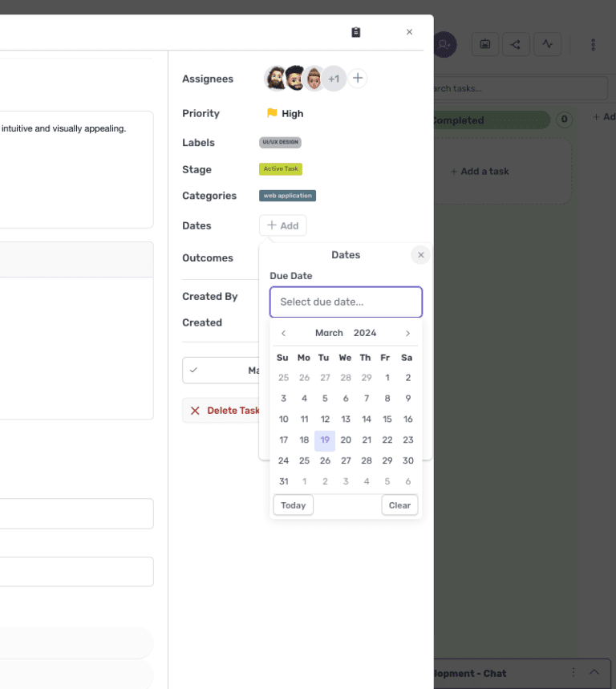Viewport: 616px width, 689px height.
Task: Open the Development Chat three-dot menu
Action: (573, 673)
